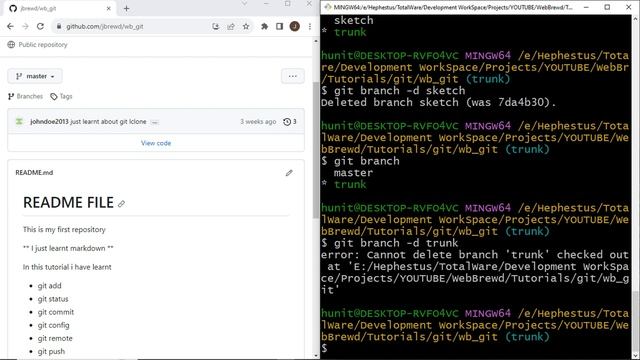Click the '3 weeks ago' timestamp
This screenshot has width=640, height=360.
258,122
